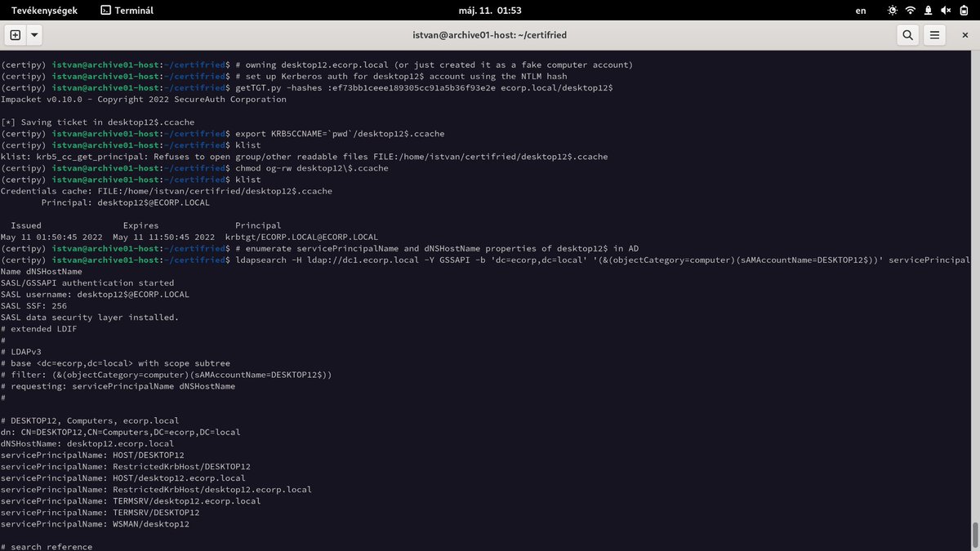Open the clock showing máj. 11. 01:53
The image size is (980, 551).
tap(490, 11)
